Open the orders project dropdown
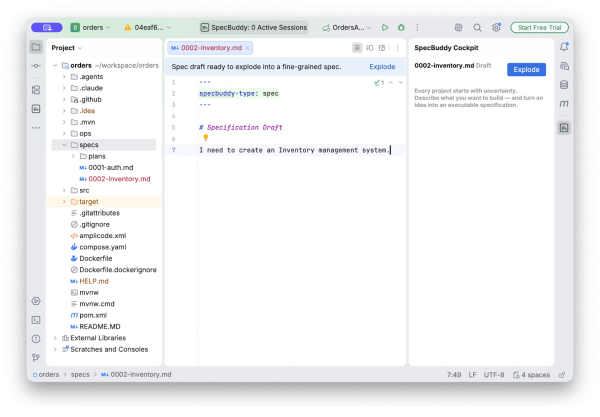Screen dimensions: 600x417 tap(91, 28)
